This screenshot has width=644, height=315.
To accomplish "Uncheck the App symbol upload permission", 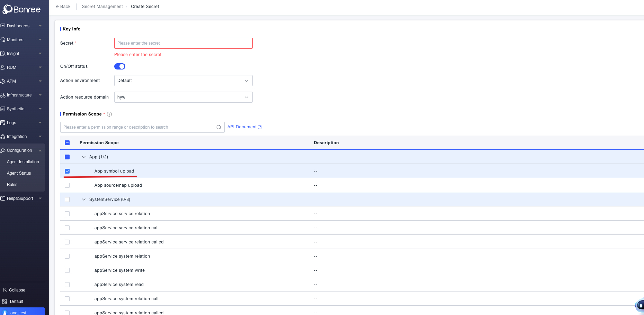I will 67,171.
